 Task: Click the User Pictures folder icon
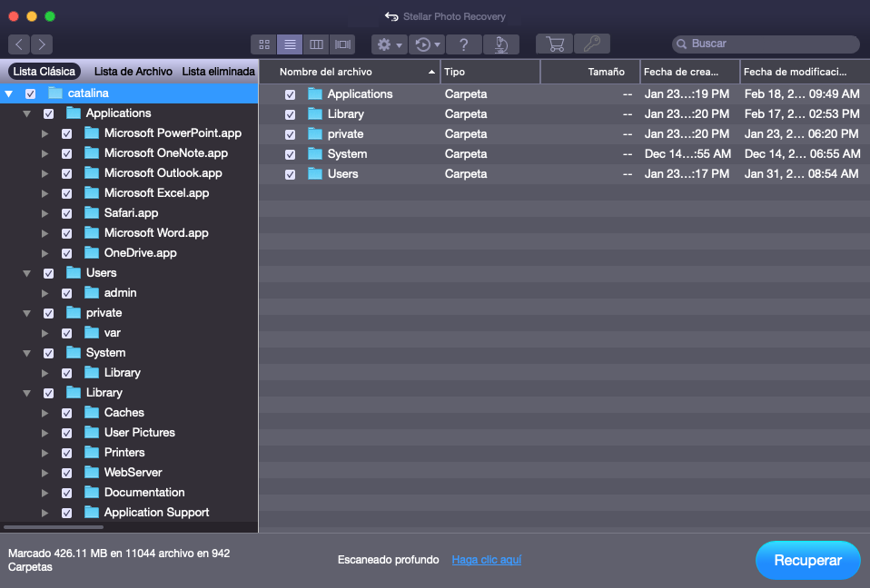pos(92,432)
